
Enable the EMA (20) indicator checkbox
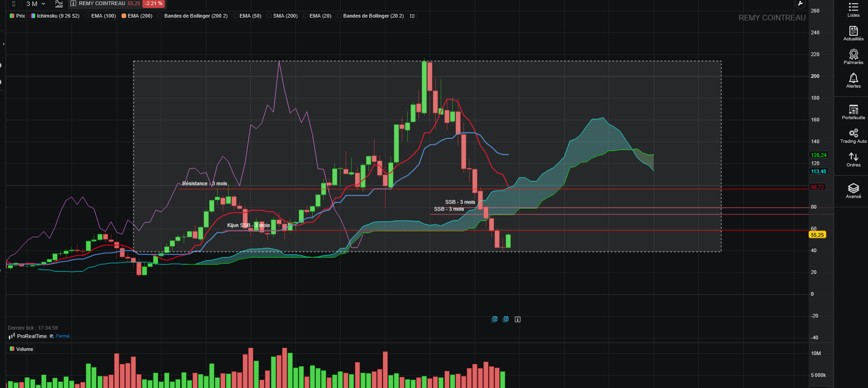(306, 16)
